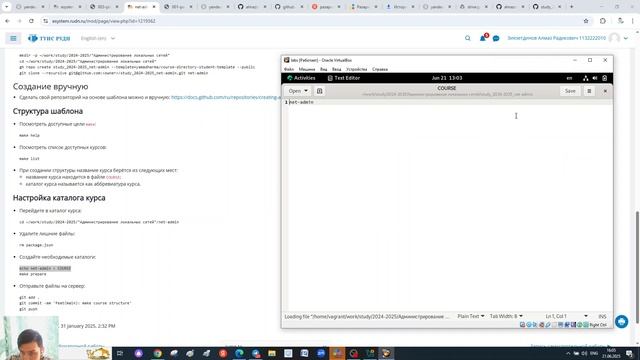Open the Tab Width: 8 dropdown
This screenshot has width=640, height=360.
point(506,316)
